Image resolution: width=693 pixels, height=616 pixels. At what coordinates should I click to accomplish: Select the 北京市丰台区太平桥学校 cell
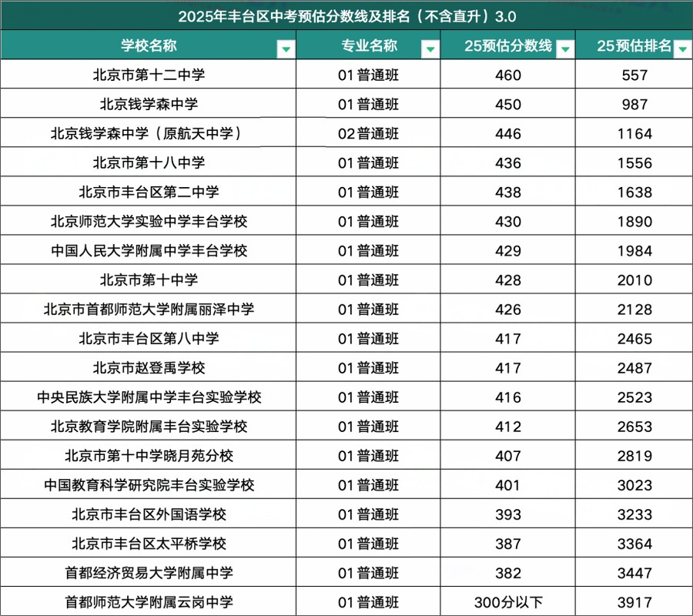click(x=150, y=544)
